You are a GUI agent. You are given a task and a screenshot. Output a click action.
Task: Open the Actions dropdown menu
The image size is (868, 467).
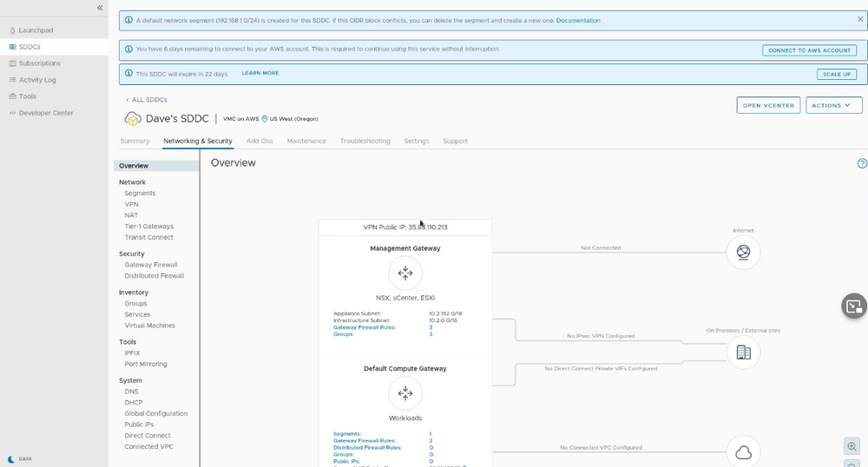[833, 105]
